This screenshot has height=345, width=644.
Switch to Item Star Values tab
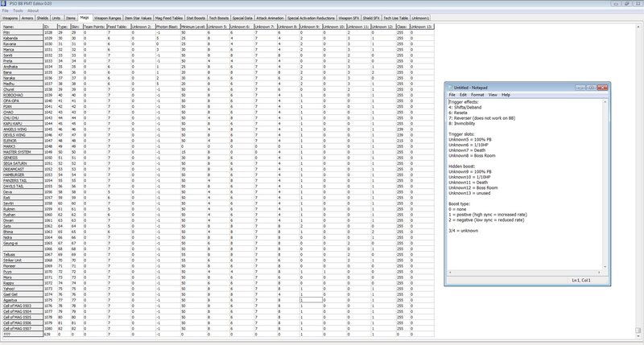[x=138, y=18]
